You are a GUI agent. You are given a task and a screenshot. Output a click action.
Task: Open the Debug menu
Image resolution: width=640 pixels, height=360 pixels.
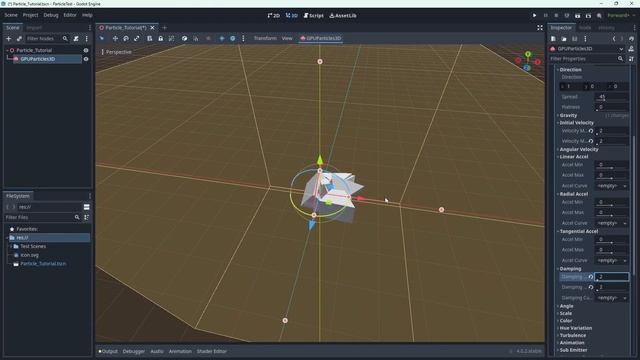(51, 15)
